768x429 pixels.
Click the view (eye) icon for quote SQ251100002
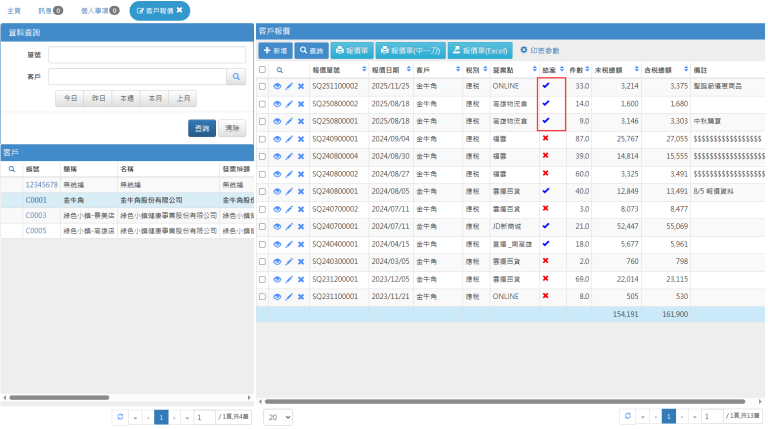pos(277,87)
